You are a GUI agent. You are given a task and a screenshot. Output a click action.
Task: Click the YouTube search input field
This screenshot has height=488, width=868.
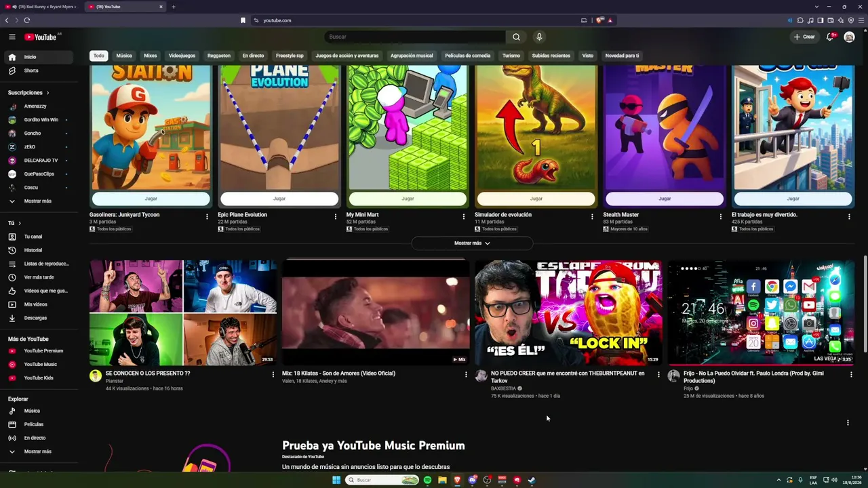415,37
